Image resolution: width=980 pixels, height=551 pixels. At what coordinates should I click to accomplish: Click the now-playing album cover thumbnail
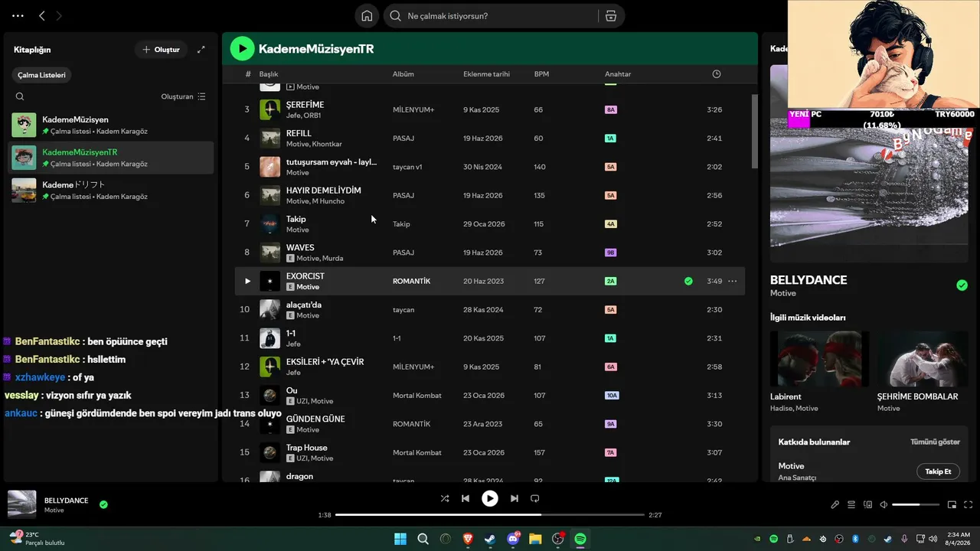tap(22, 504)
